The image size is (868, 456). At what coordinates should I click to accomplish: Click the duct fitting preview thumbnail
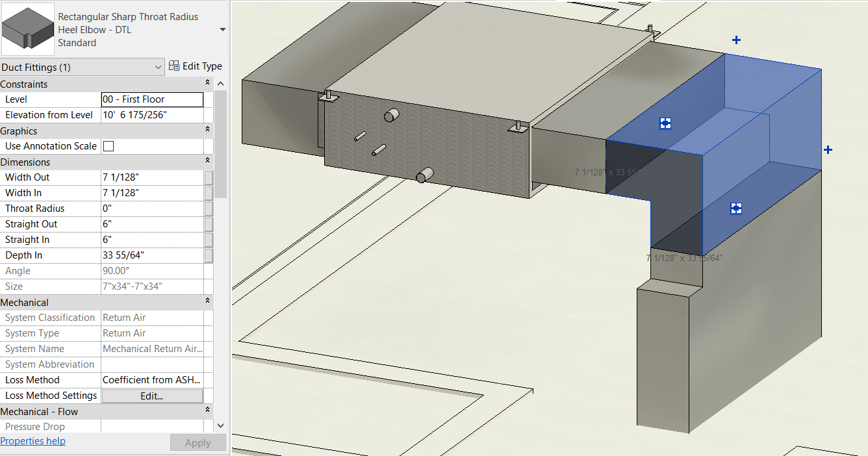click(27, 27)
